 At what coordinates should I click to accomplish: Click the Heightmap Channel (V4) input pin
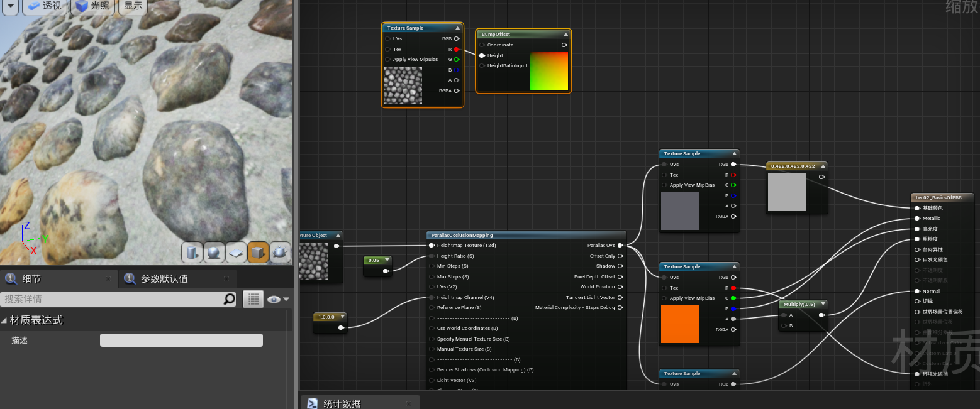tap(432, 297)
